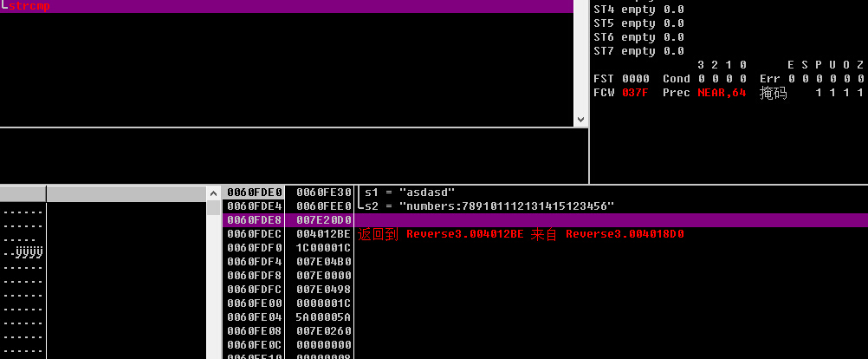868x359 pixels.
Task: Click the hex dump scrollbar thumb
Action: (213, 207)
